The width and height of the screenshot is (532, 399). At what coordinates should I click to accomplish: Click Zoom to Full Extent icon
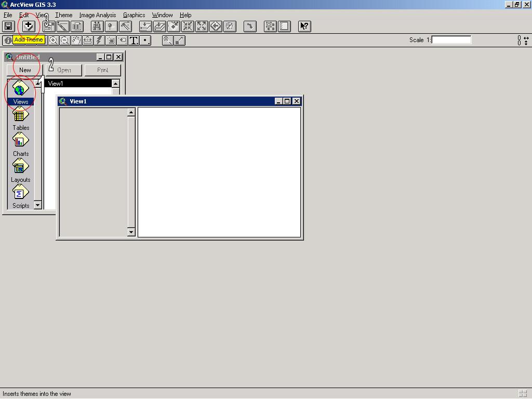[x=145, y=26]
